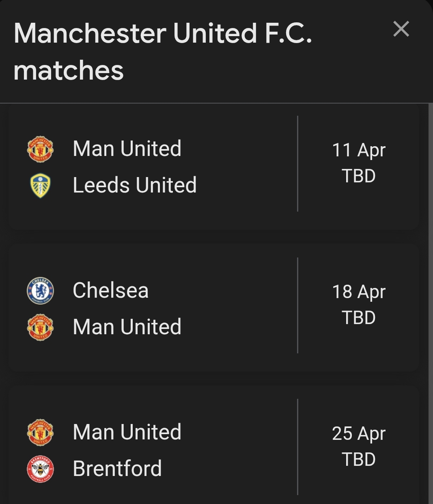Image resolution: width=433 pixels, height=504 pixels.
Task: Select Man United name in 11 Apr match
Action: [127, 149]
